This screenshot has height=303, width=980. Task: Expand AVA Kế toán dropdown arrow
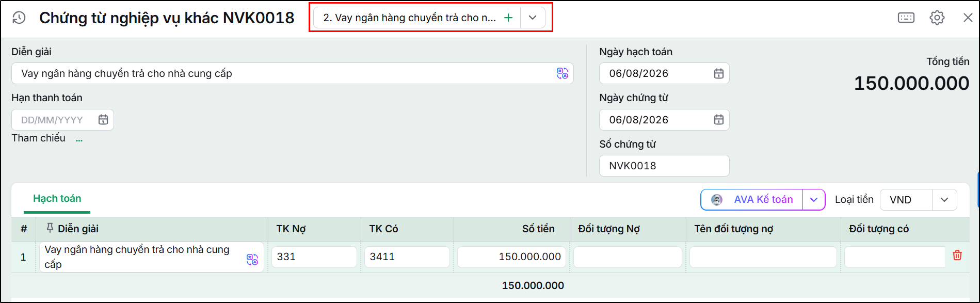point(814,200)
